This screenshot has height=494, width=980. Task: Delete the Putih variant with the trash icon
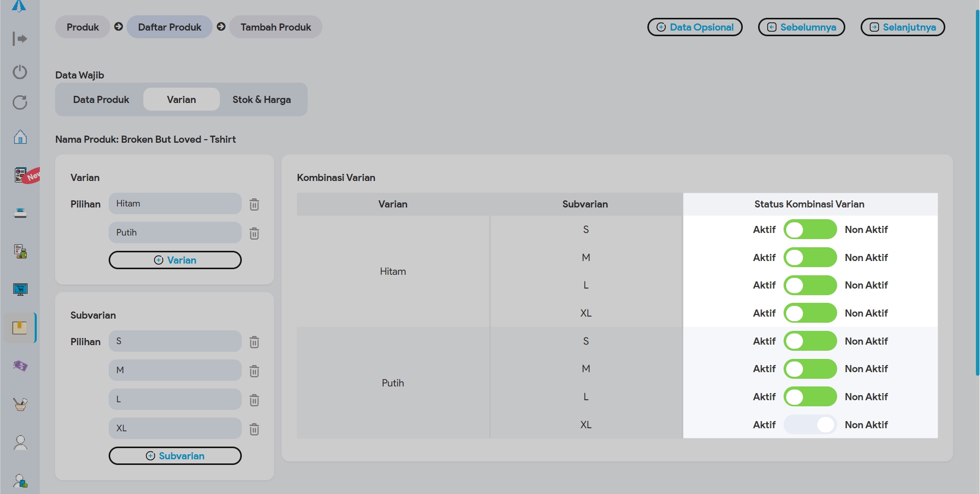point(254,233)
